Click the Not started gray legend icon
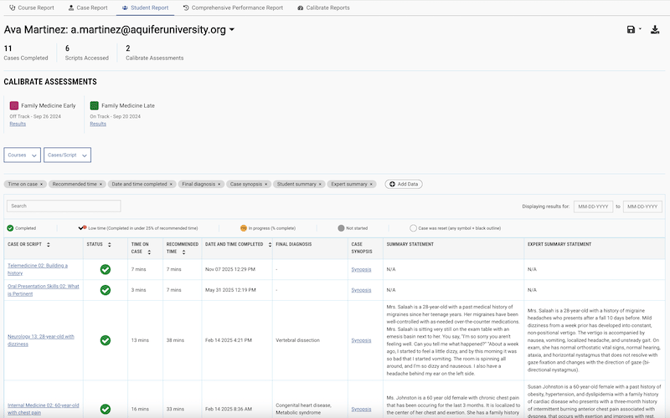The height and width of the screenshot is (418, 670). coord(341,228)
